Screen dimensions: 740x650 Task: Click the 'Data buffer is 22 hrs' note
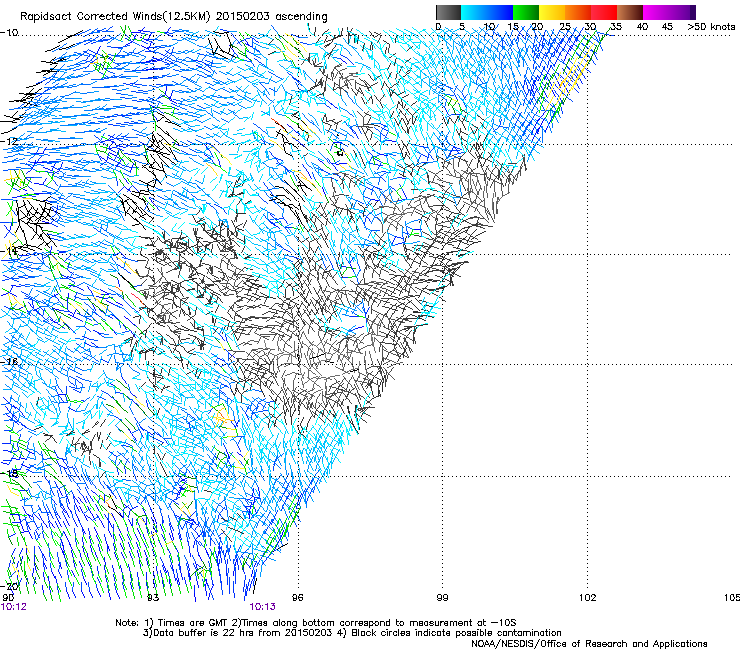352,633
